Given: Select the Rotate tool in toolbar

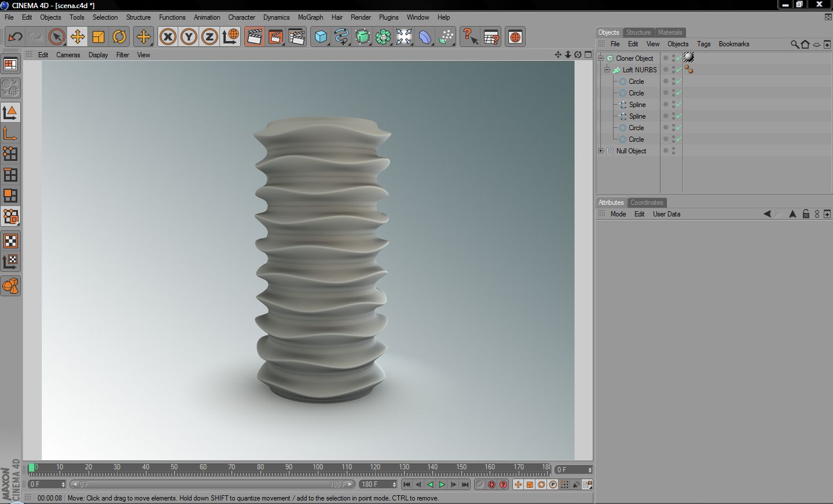Looking at the screenshot, I should [x=119, y=37].
